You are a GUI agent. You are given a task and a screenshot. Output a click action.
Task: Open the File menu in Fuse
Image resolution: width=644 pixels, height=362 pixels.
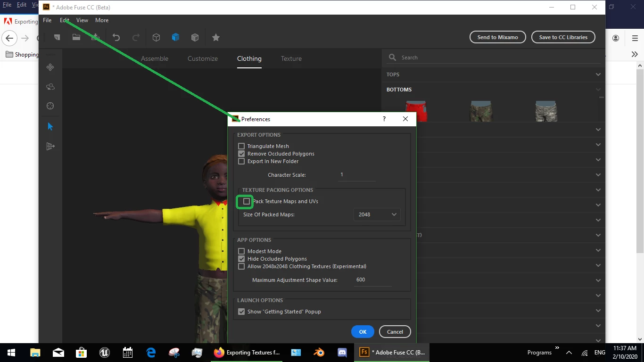coord(47,20)
